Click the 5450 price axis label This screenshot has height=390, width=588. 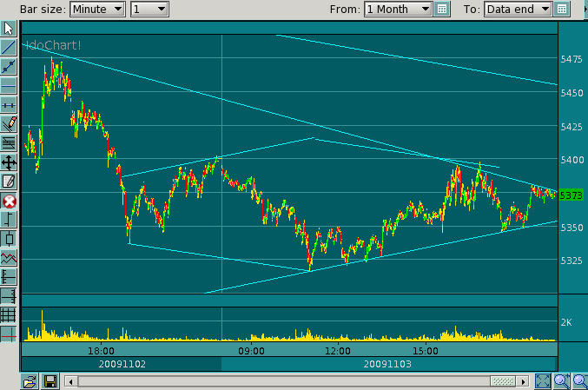click(571, 93)
